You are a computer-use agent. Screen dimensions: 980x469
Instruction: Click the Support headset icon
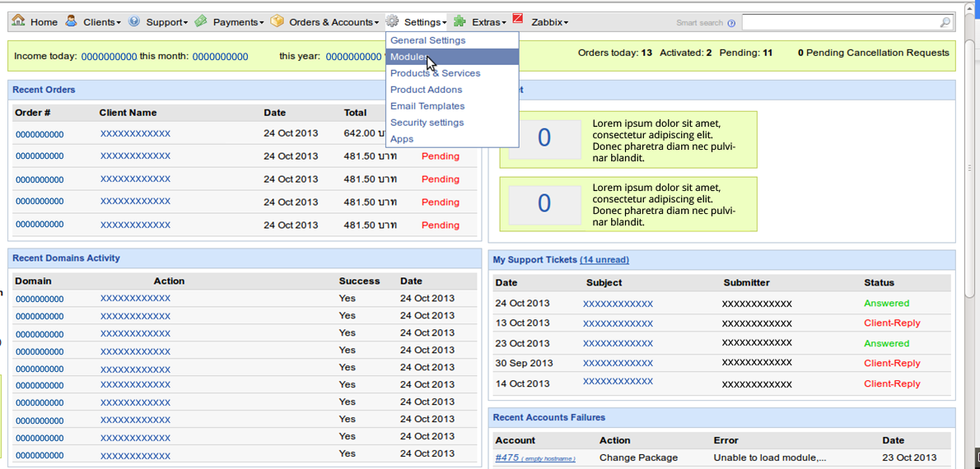pyautogui.click(x=133, y=21)
